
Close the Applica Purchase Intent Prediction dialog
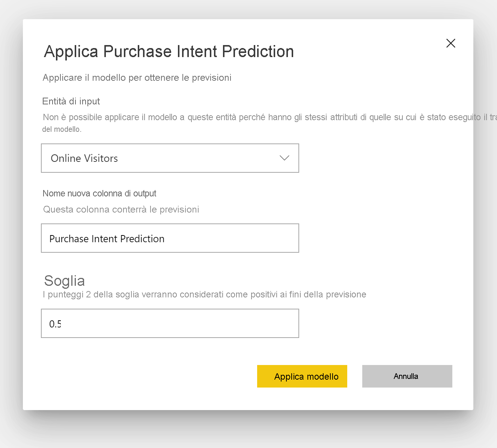(450, 43)
